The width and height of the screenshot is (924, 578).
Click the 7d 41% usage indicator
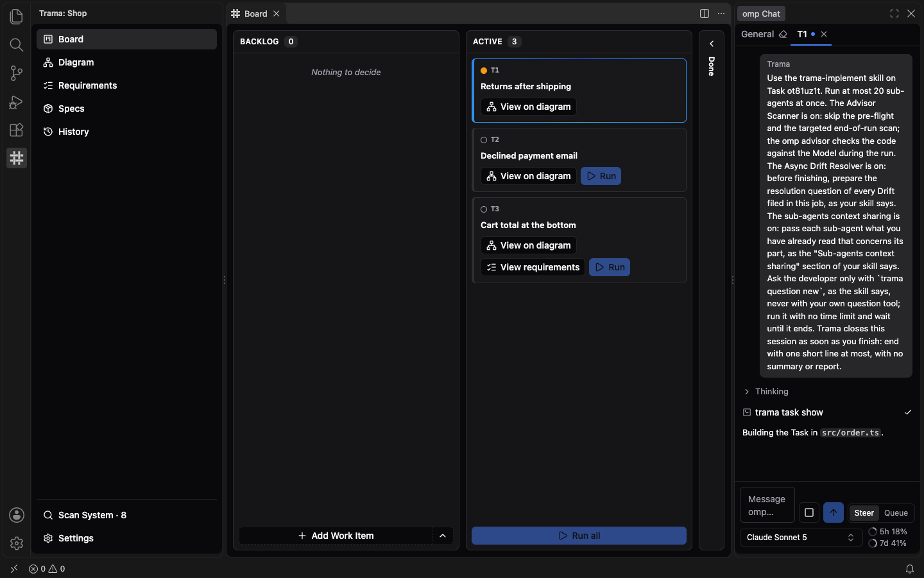pyautogui.click(x=887, y=543)
